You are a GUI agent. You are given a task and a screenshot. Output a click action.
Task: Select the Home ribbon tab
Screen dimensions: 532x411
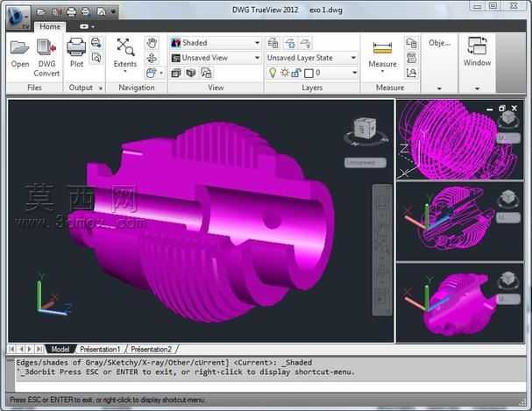pyautogui.click(x=50, y=26)
